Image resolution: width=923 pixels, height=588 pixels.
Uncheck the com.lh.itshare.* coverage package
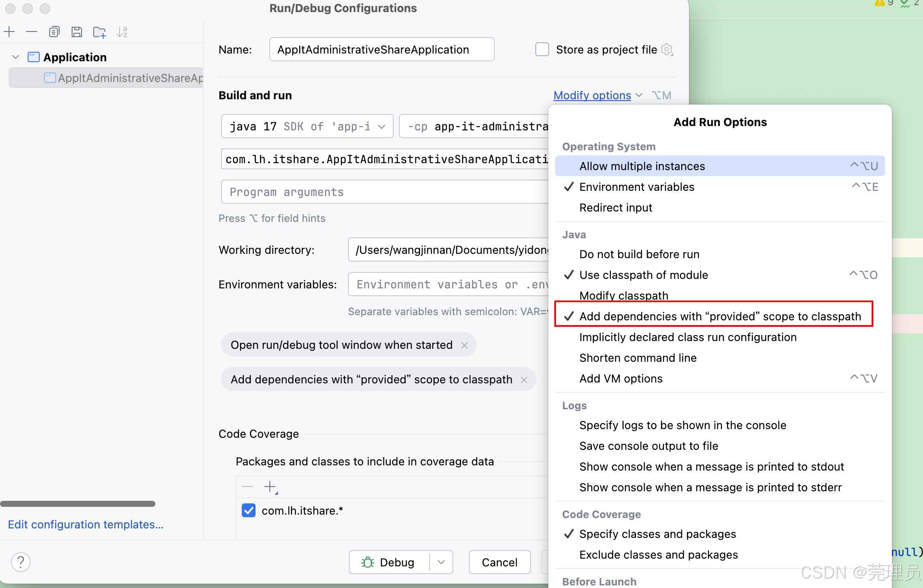point(249,510)
